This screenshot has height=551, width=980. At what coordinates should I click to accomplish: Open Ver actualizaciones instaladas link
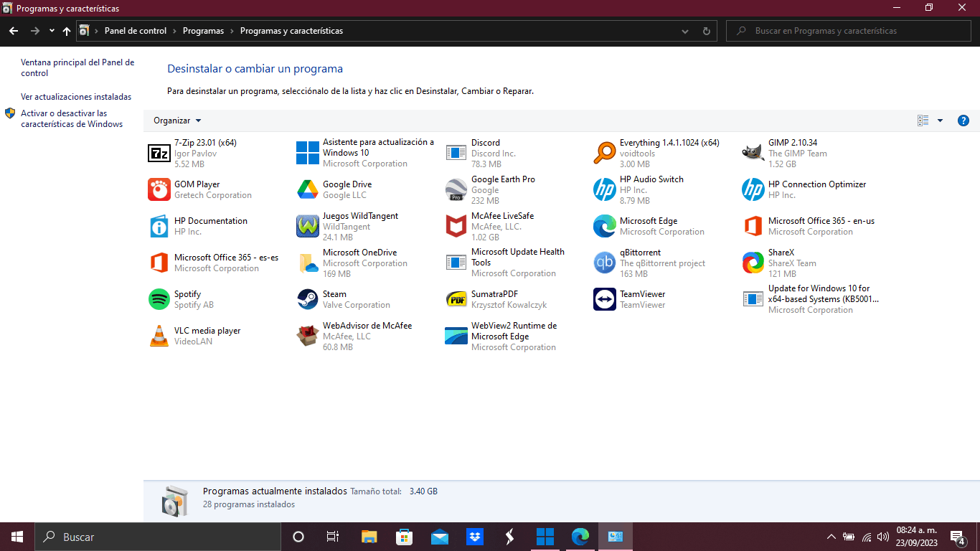coord(76,97)
